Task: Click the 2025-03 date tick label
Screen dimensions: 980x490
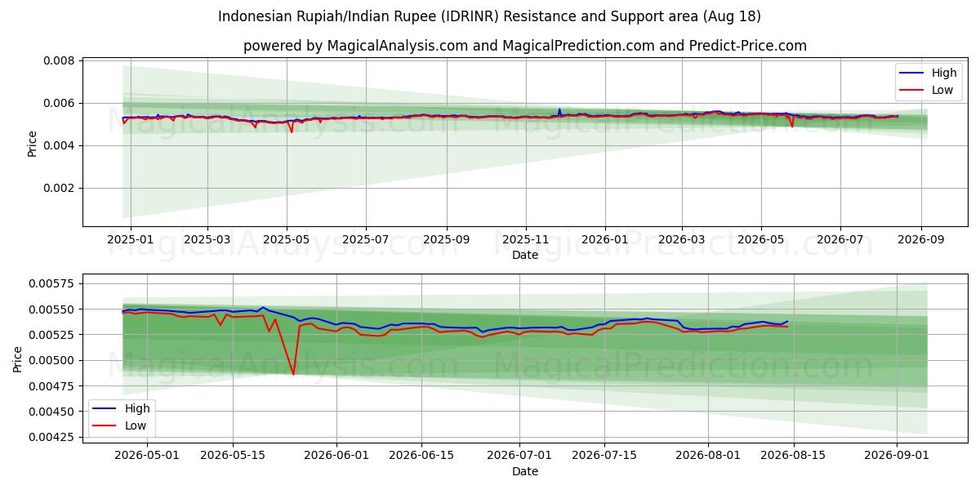Action: [207, 239]
